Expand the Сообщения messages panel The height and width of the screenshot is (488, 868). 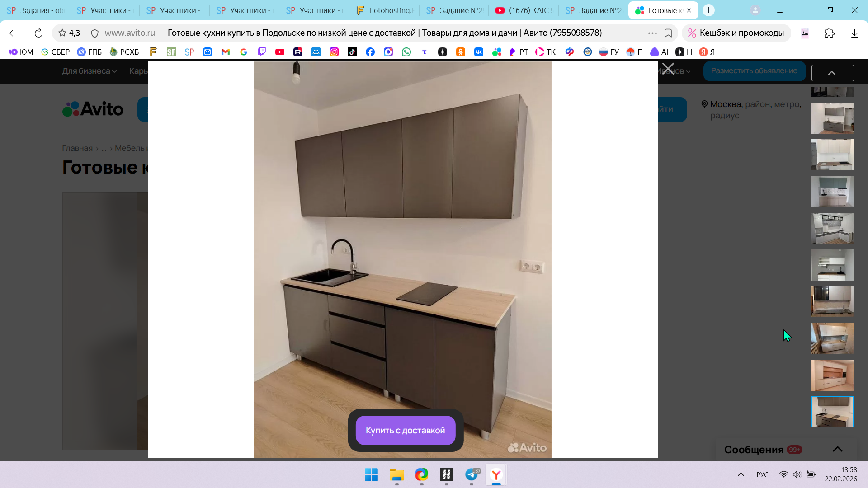837,449
